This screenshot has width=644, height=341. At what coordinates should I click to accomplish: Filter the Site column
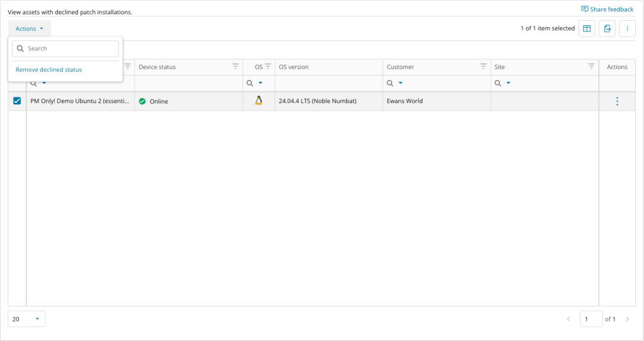point(591,66)
